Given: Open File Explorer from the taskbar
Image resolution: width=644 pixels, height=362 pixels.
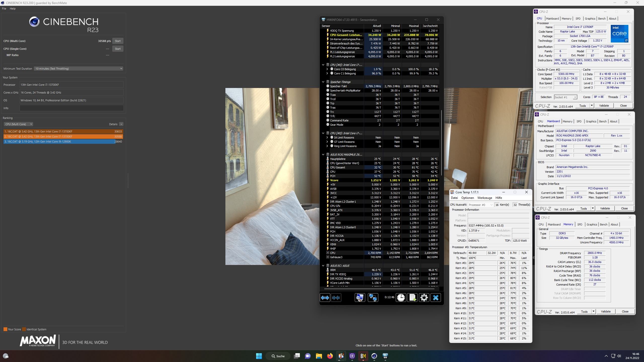Looking at the screenshot, I should pos(319,356).
